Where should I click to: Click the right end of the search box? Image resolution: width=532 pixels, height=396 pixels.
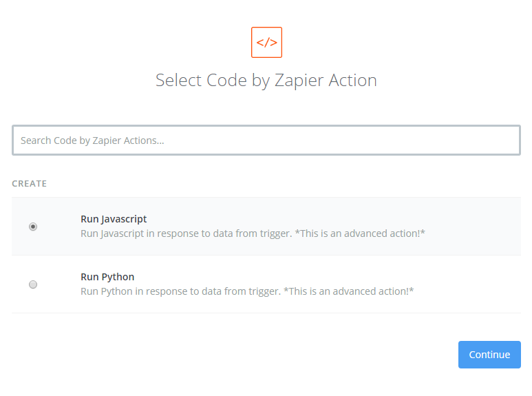coord(509,140)
